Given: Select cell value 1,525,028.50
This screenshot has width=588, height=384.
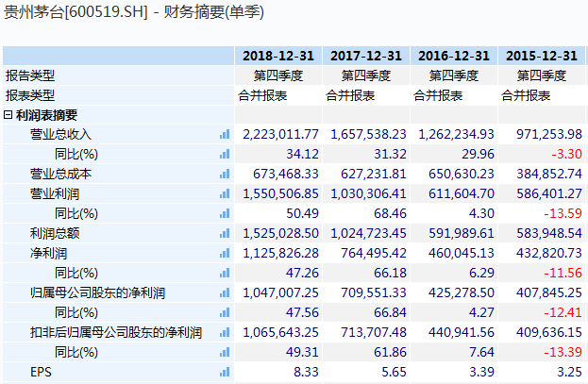Looking at the screenshot, I should (x=280, y=234).
